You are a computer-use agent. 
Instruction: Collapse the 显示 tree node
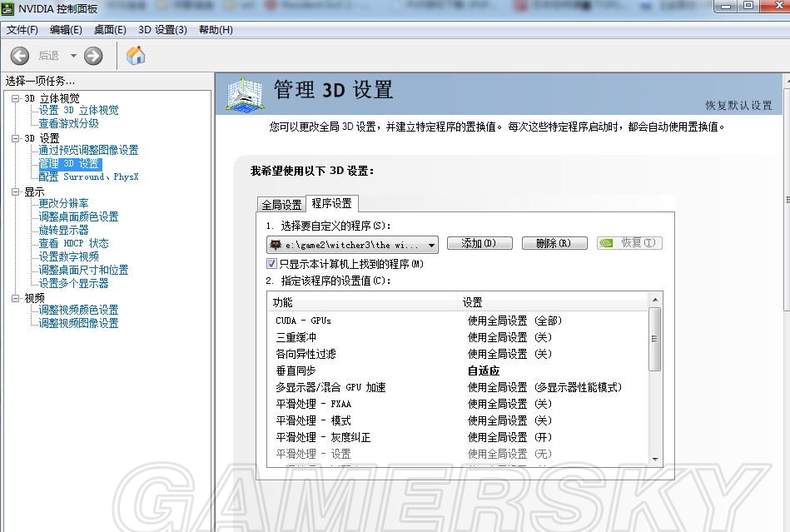(16, 192)
